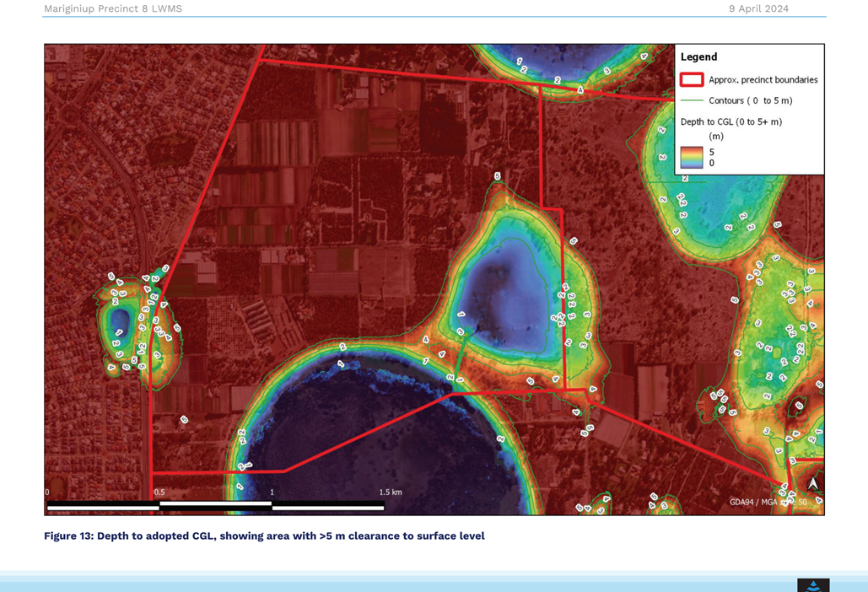This screenshot has height=592, width=868.
Task: Click the small blue wetland on west side
Action: (x=119, y=324)
